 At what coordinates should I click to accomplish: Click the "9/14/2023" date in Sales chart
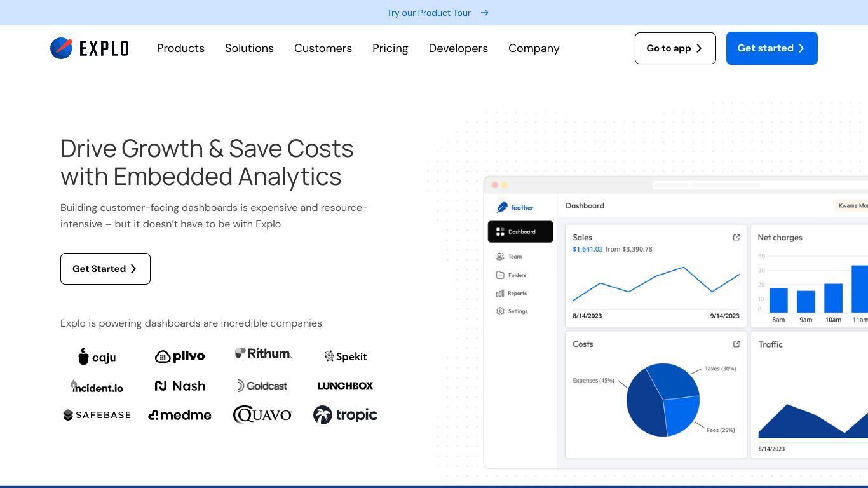725,316
